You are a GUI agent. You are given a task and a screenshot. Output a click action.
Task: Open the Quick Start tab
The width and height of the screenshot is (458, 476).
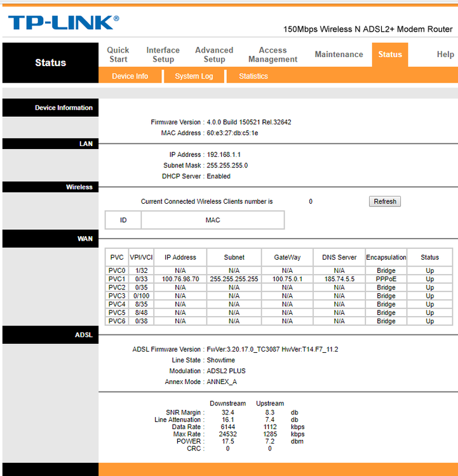pos(118,55)
